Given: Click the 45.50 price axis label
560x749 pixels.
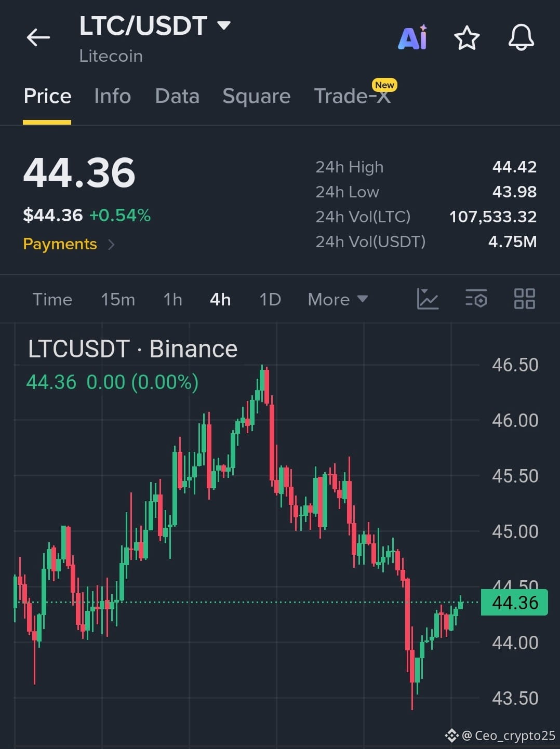Looking at the screenshot, I should pyautogui.click(x=515, y=476).
